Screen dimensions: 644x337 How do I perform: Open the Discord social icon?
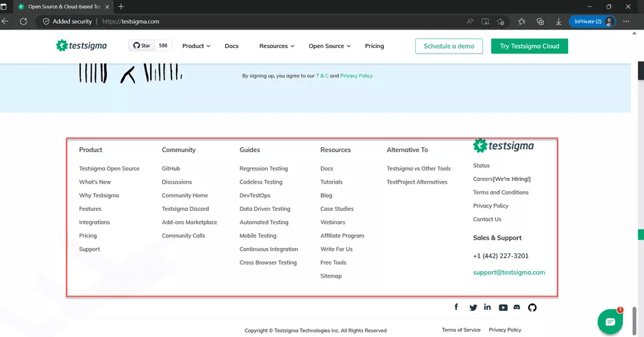point(517,307)
